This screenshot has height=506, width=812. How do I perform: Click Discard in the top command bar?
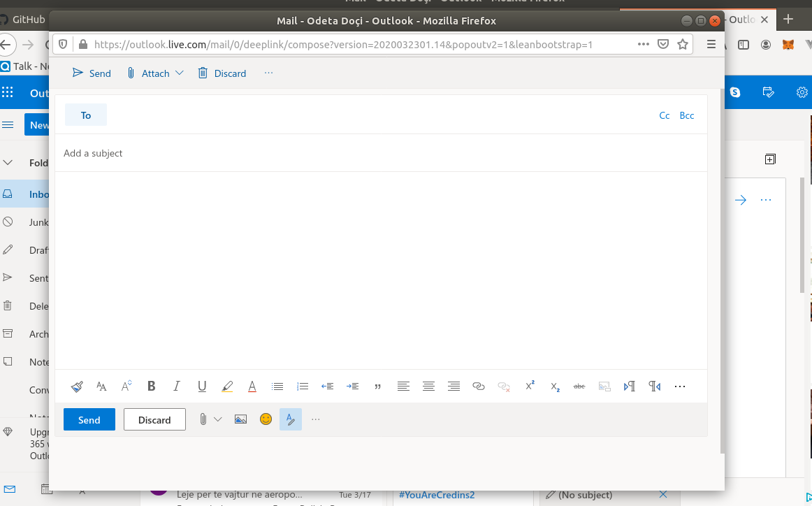[222, 73]
